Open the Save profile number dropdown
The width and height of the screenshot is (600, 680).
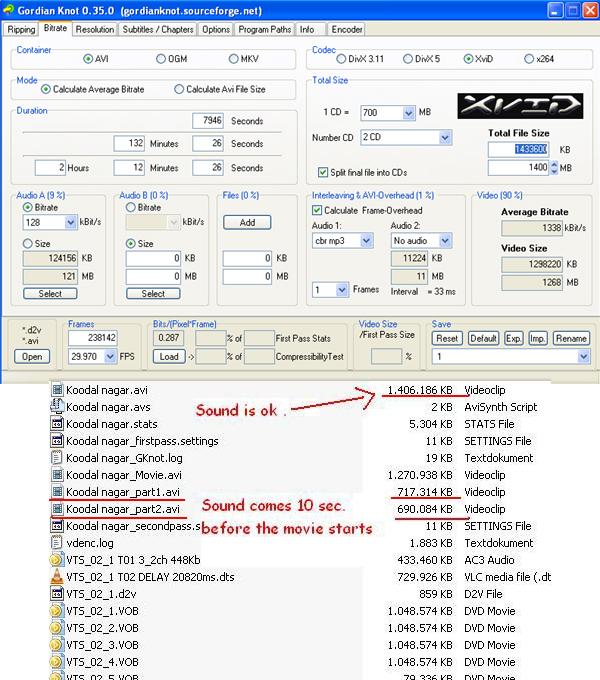tap(583, 356)
